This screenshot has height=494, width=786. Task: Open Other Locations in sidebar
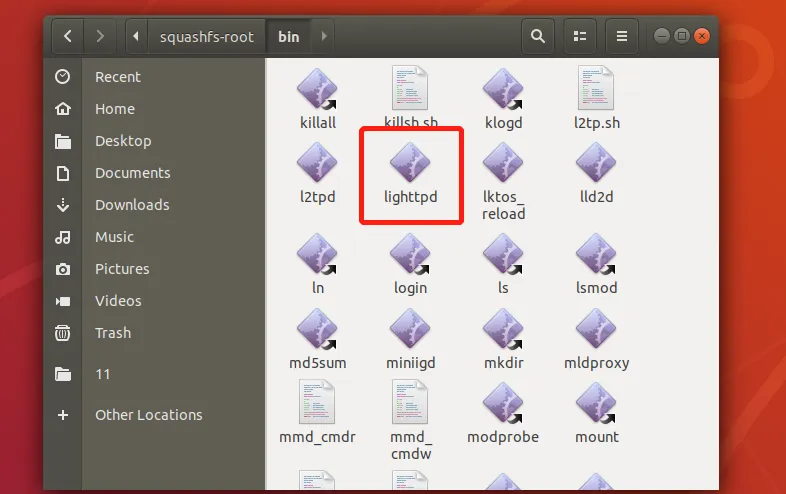(x=148, y=415)
